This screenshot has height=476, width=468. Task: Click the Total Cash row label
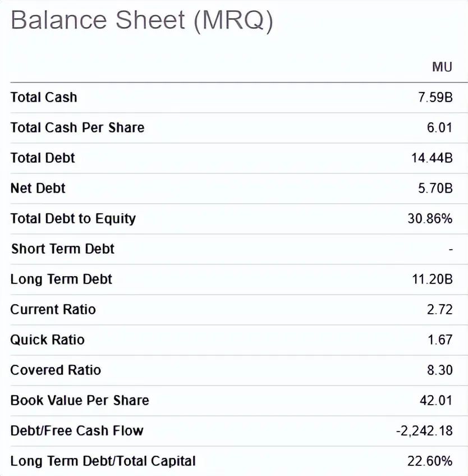click(44, 98)
